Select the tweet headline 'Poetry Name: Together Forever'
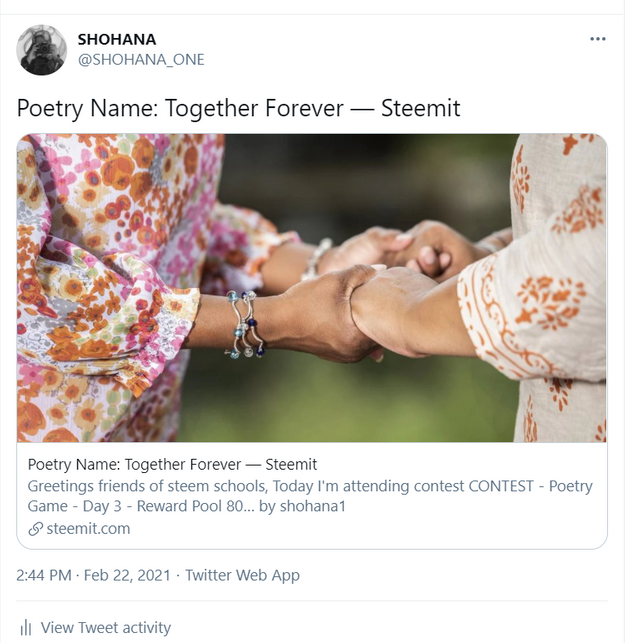This screenshot has width=640, height=643. [x=180, y=108]
